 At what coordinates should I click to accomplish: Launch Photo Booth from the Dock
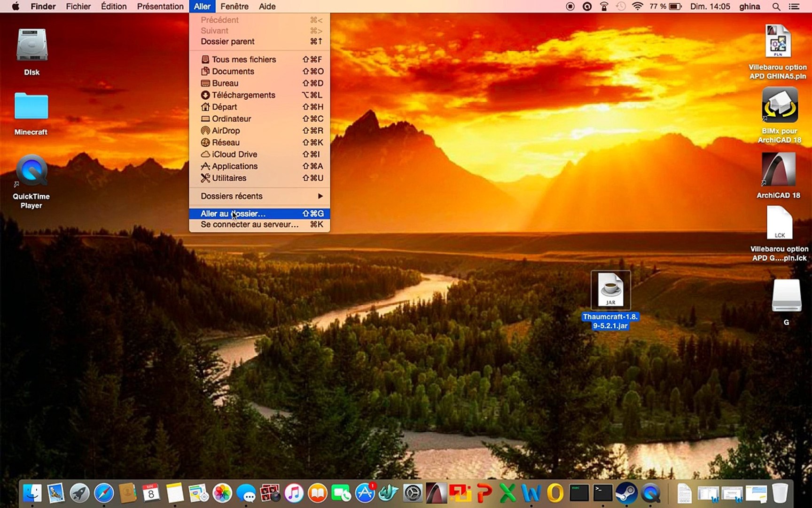(x=270, y=493)
